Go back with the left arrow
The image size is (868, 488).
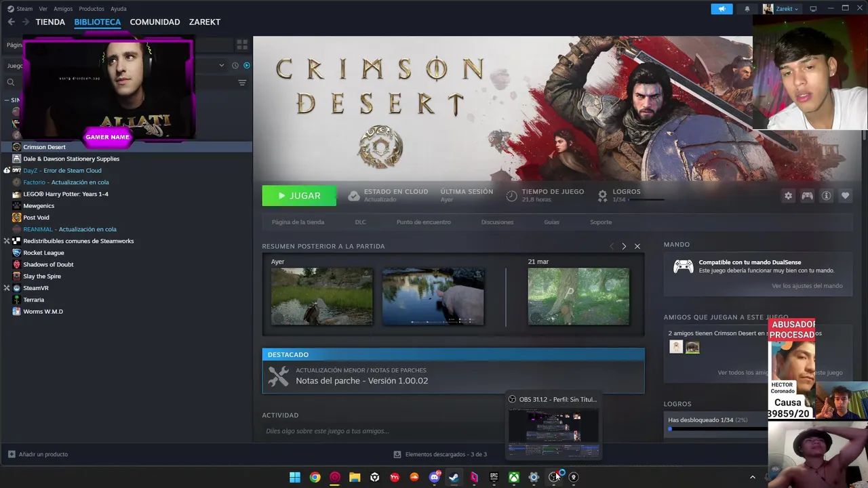click(11, 22)
